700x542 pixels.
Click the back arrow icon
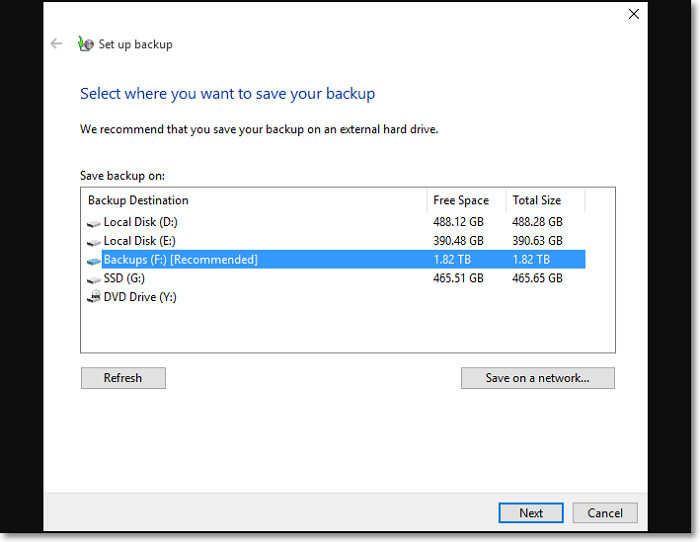click(57, 44)
